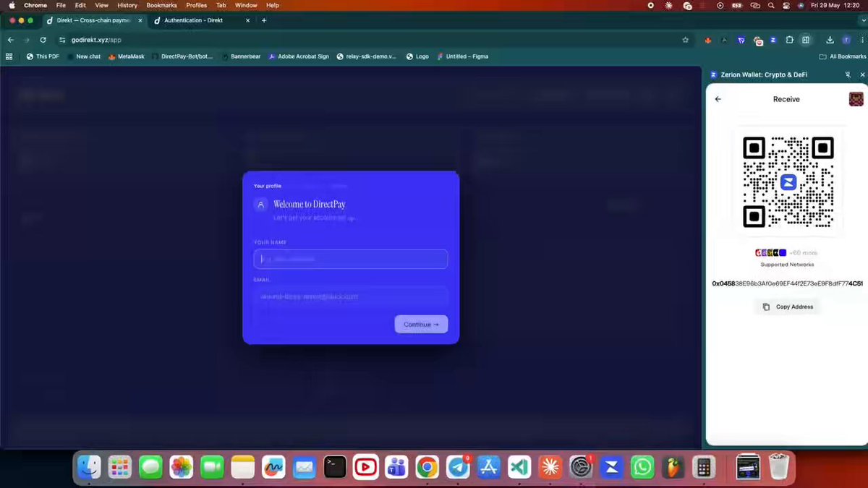Image resolution: width=868 pixels, height=488 pixels.
Task: Open the MetaMask bookmark
Action: click(x=126, y=56)
